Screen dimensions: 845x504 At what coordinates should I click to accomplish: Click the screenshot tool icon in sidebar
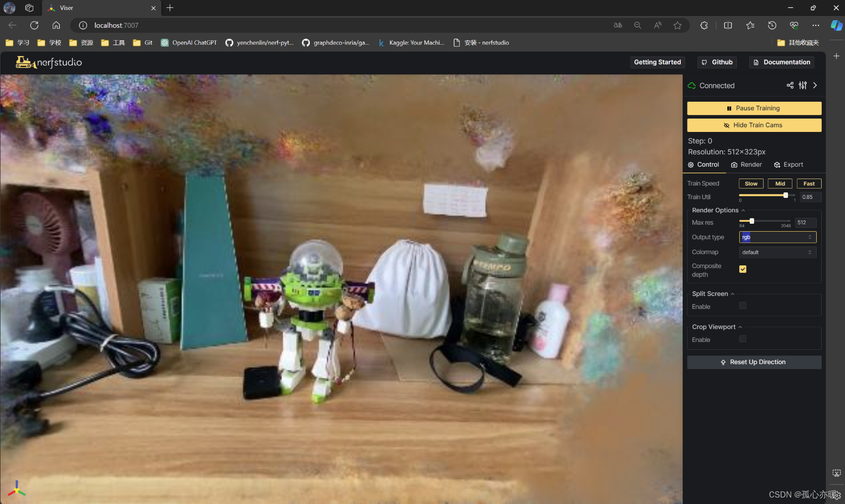837,473
